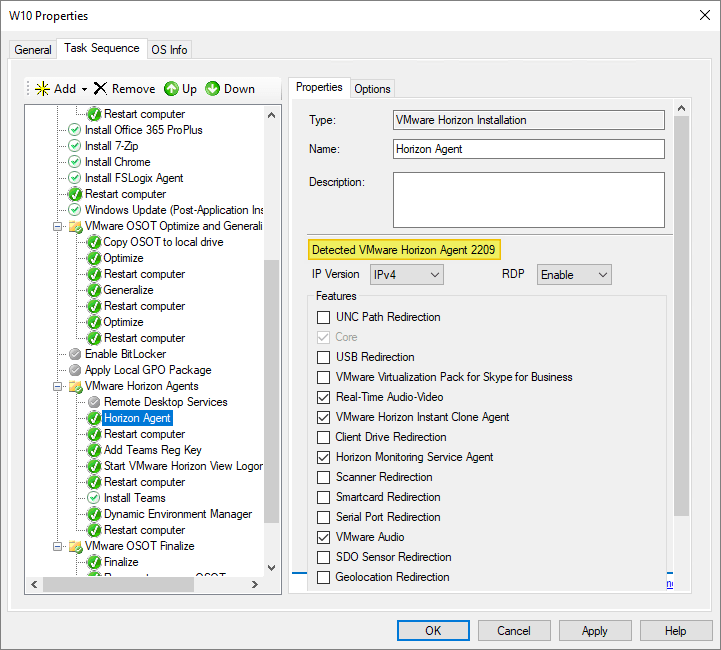Check the Smartcard Redirection checkbox
Viewport: 721px width, 650px height.
[x=323, y=497]
